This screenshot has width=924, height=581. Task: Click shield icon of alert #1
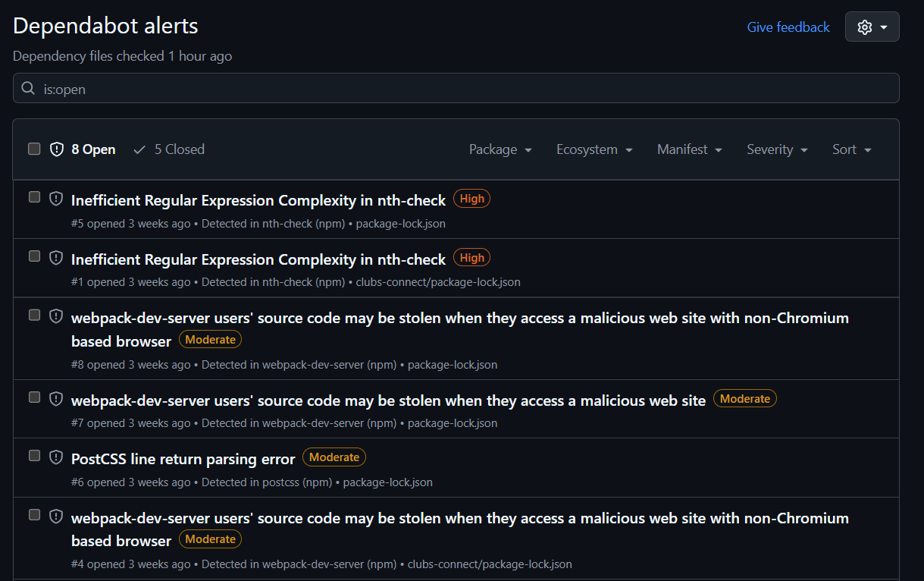[x=56, y=258]
